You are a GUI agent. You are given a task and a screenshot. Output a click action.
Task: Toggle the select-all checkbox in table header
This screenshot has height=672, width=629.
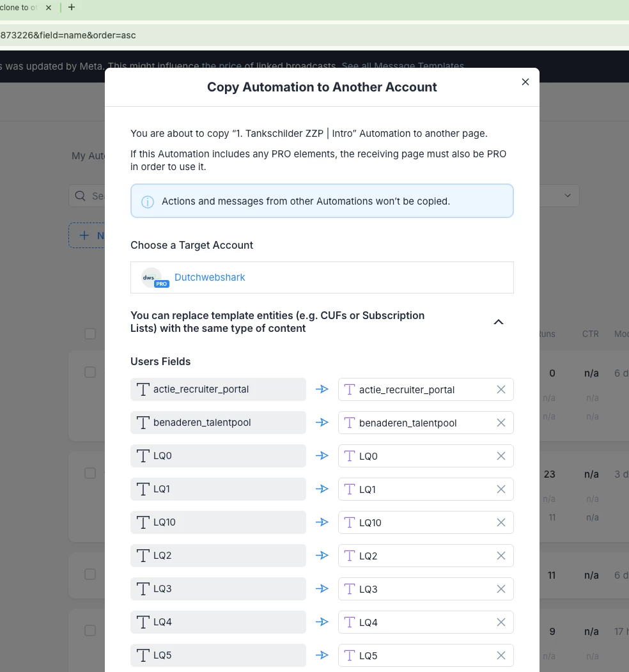click(90, 334)
